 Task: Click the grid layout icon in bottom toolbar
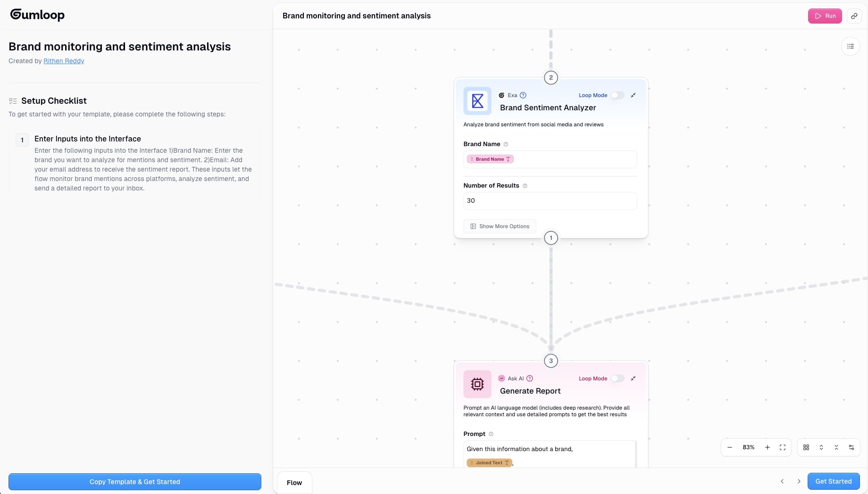(806, 447)
